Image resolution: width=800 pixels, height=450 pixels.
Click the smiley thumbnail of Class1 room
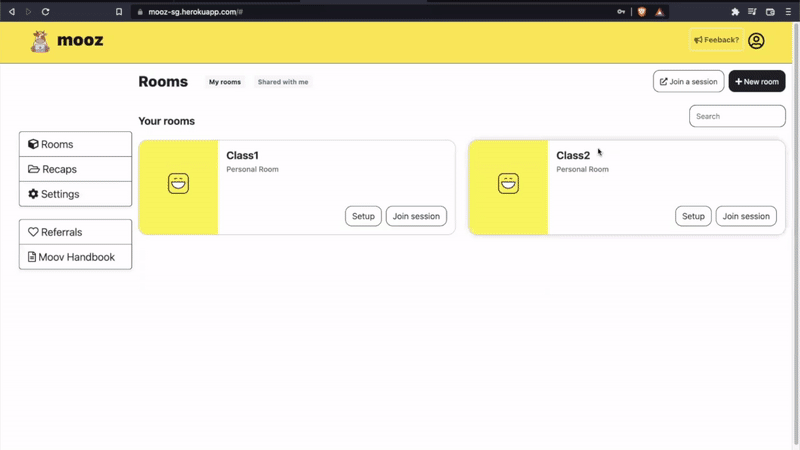[x=178, y=183]
